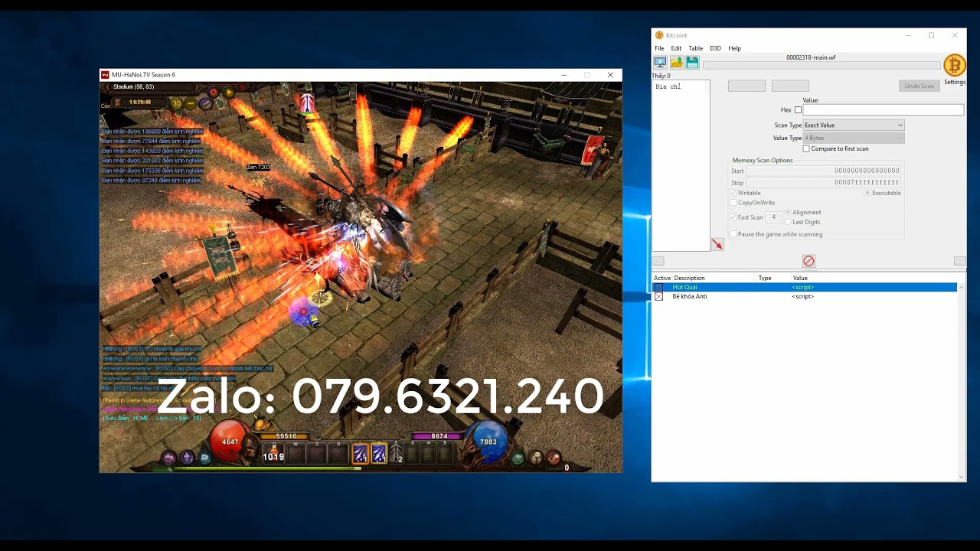Click the red arrow add-address icon
The height and width of the screenshot is (551, 980).
717,244
